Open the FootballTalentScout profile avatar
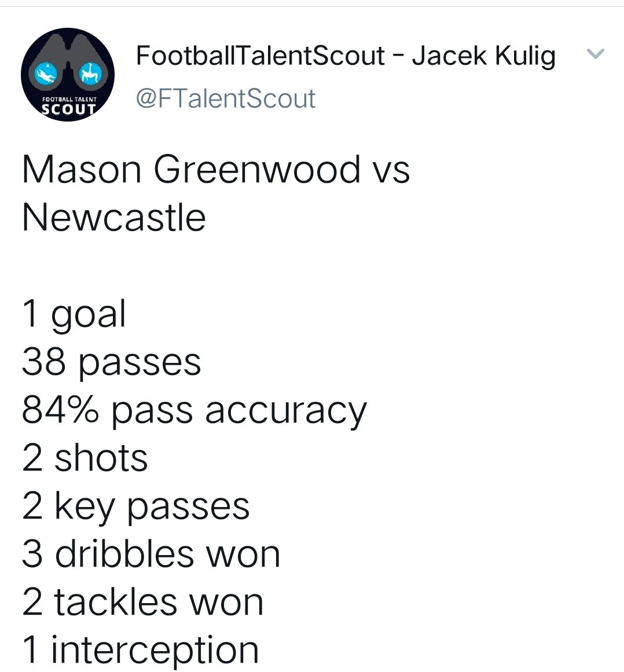624x672 pixels. point(68,75)
